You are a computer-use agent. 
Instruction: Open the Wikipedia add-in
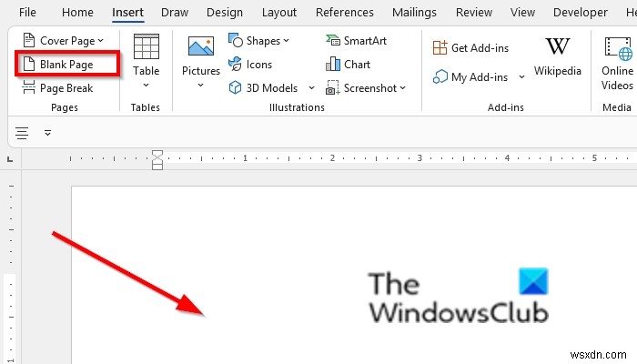tap(557, 56)
